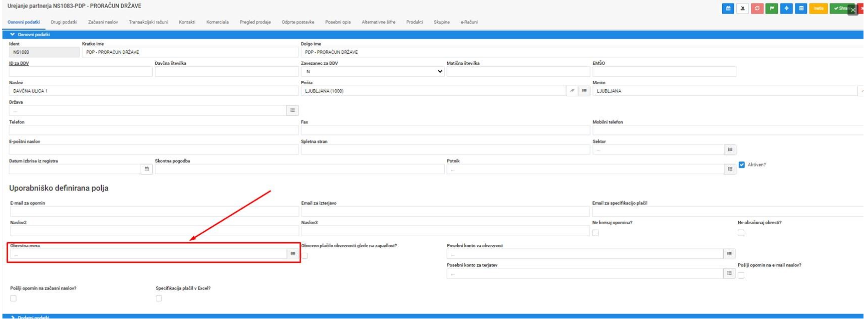Click the Skontna pogodba input field
This screenshot has width=868, height=322.
[300, 169]
